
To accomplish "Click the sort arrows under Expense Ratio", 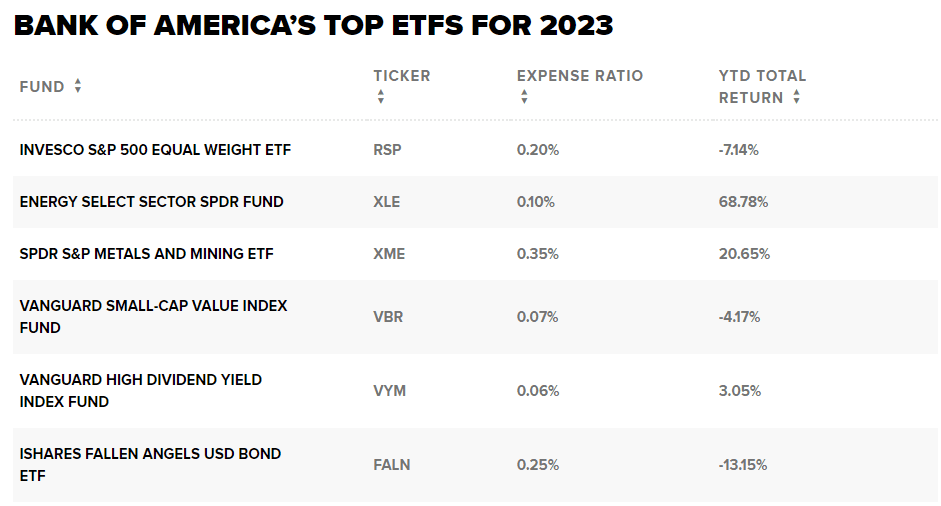I will [524, 97].
